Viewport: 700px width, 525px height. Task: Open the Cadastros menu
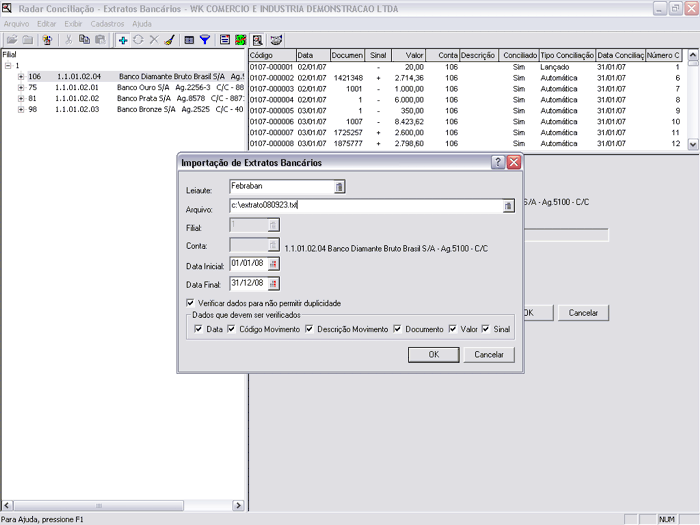[108, 22]
